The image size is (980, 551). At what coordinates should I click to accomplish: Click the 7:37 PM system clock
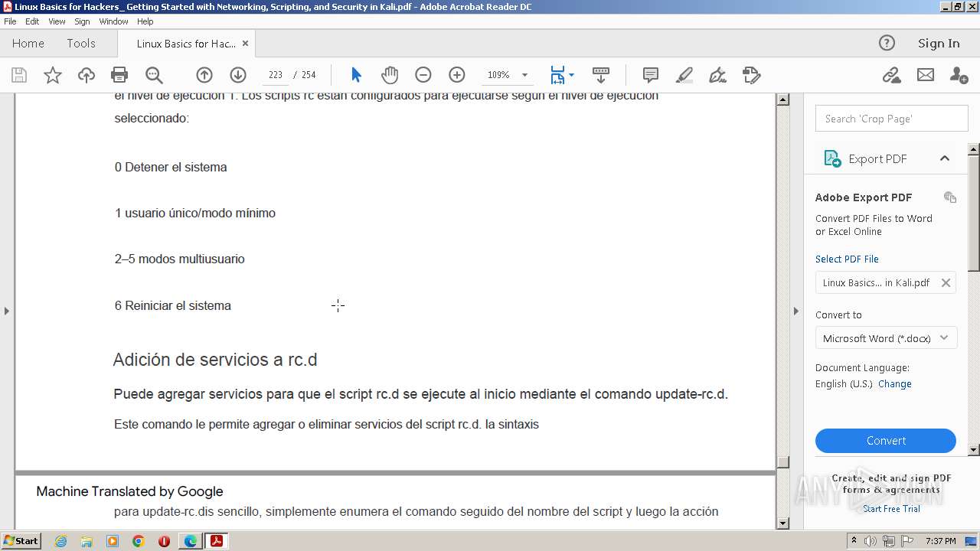coord(941,541)
